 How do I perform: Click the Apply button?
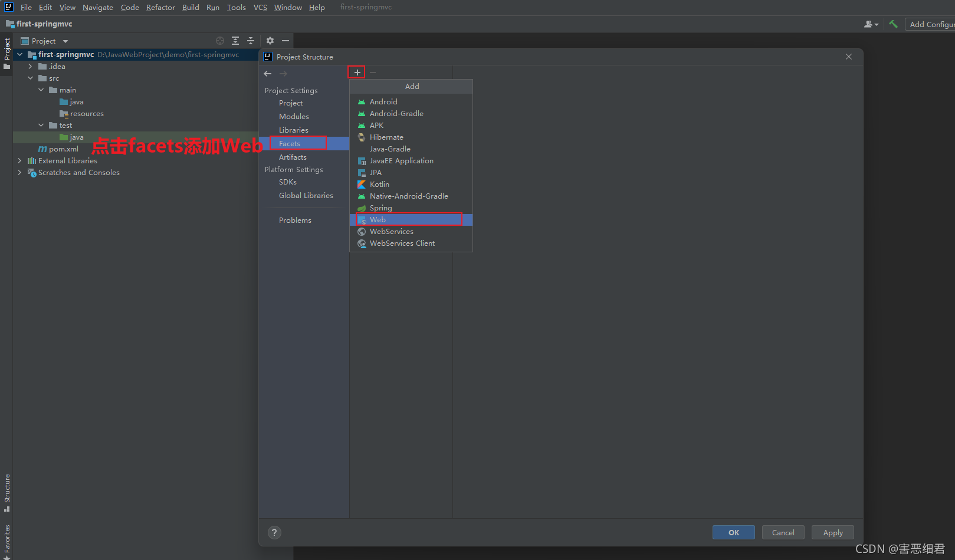pos(832,532)
